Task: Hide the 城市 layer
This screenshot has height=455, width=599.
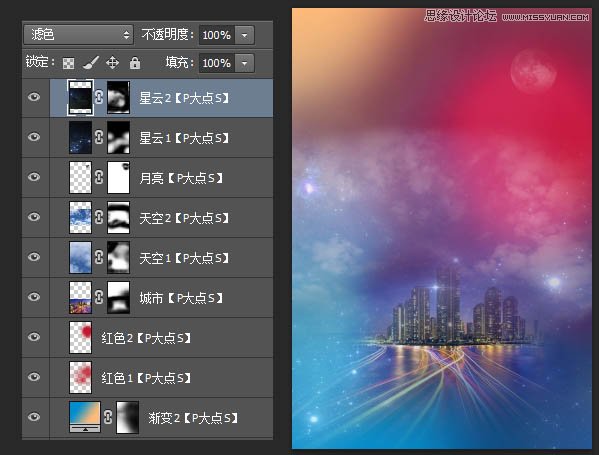Action: point(34,297)
